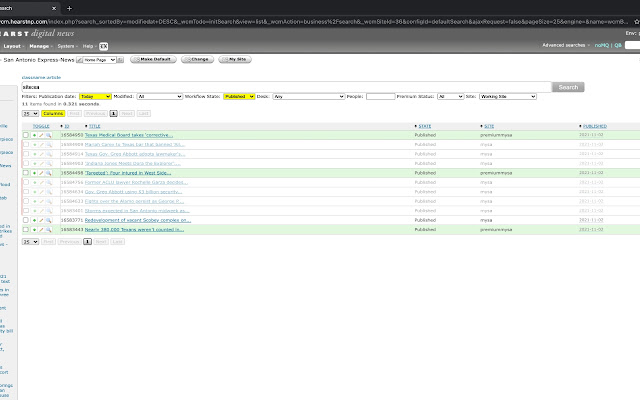This screenshot has width=640, height=400.
Task: Open the Help menu
Action: (x=89, y=47)
